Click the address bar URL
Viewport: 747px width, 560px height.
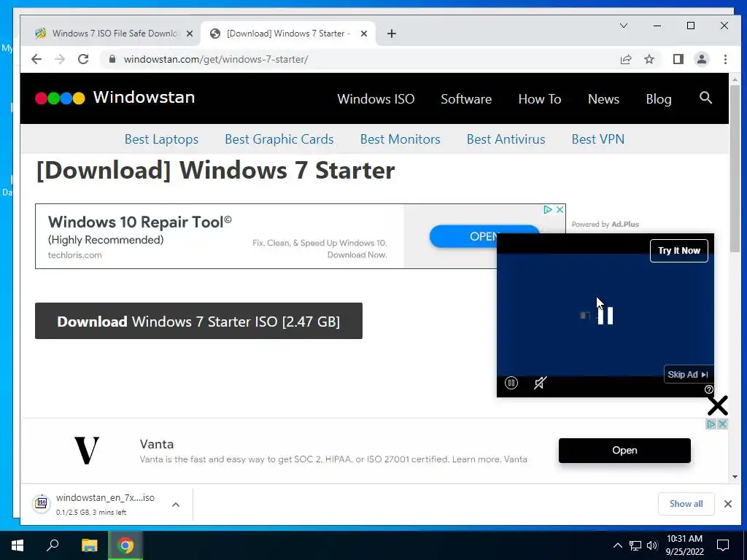click(x=216, y=59)
